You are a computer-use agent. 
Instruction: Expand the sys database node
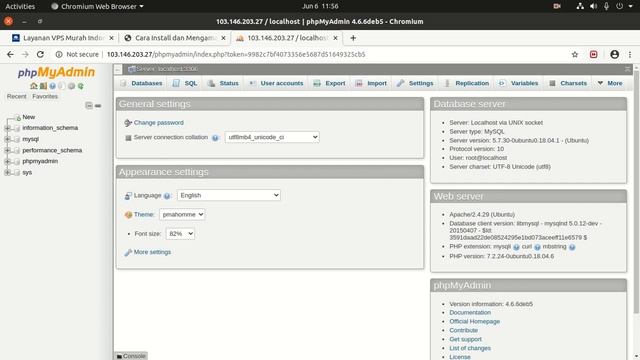[x=7, y=172]
